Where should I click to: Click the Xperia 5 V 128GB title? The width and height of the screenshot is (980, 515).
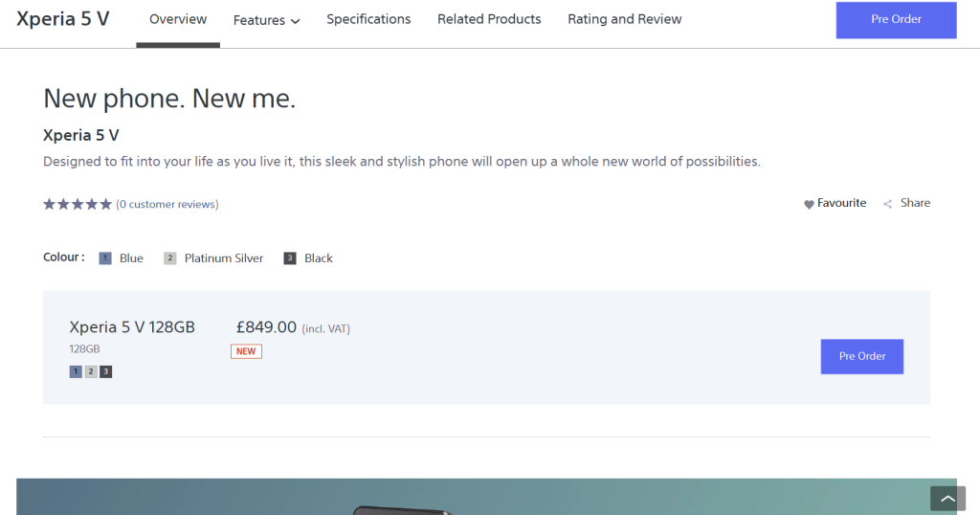pyautogui.click(x=132, y=327)
